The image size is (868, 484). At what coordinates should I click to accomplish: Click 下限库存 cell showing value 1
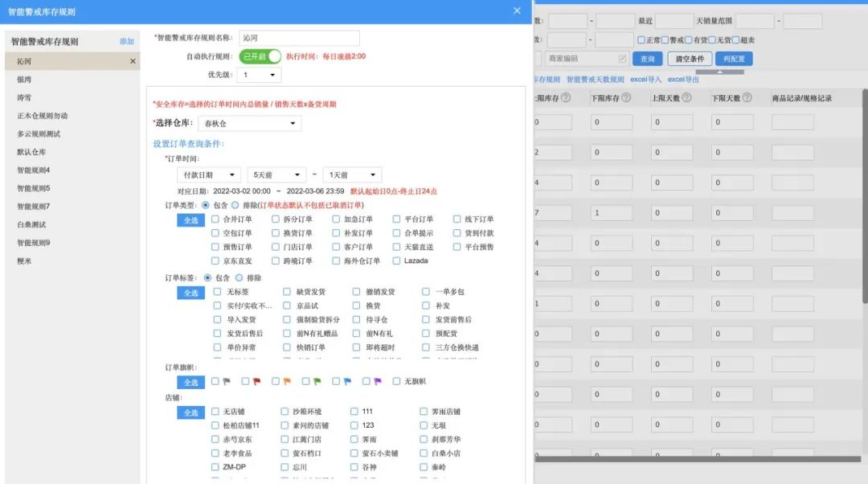pyautogui.click(x=611, y=212)
